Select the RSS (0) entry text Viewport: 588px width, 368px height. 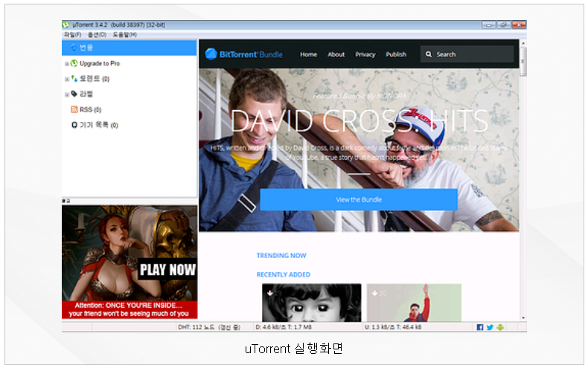[x=90, y=109]
